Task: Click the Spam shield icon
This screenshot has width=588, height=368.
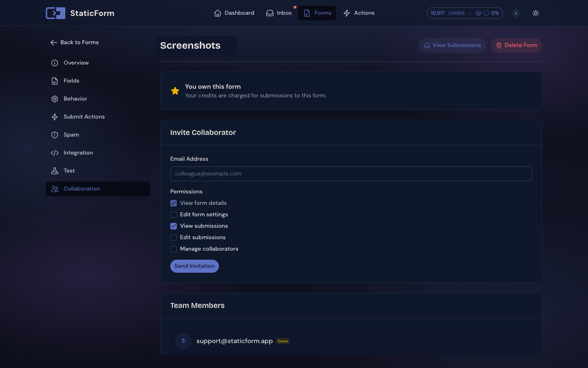Action: (55, 135)
